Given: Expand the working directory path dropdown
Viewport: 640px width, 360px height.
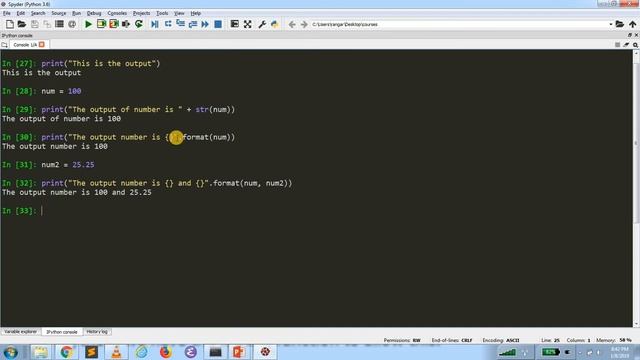Looking at the screenshot, I should [611, 24].
